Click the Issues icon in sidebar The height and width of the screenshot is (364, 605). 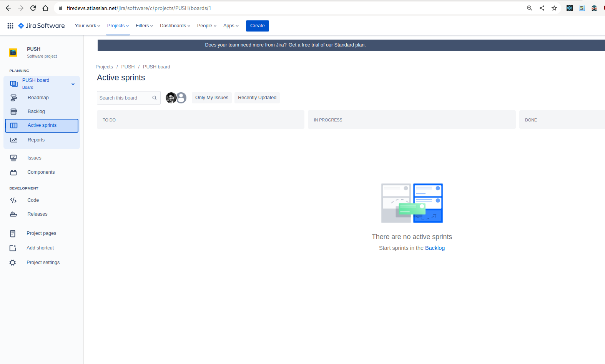click(x=13, y=158)
